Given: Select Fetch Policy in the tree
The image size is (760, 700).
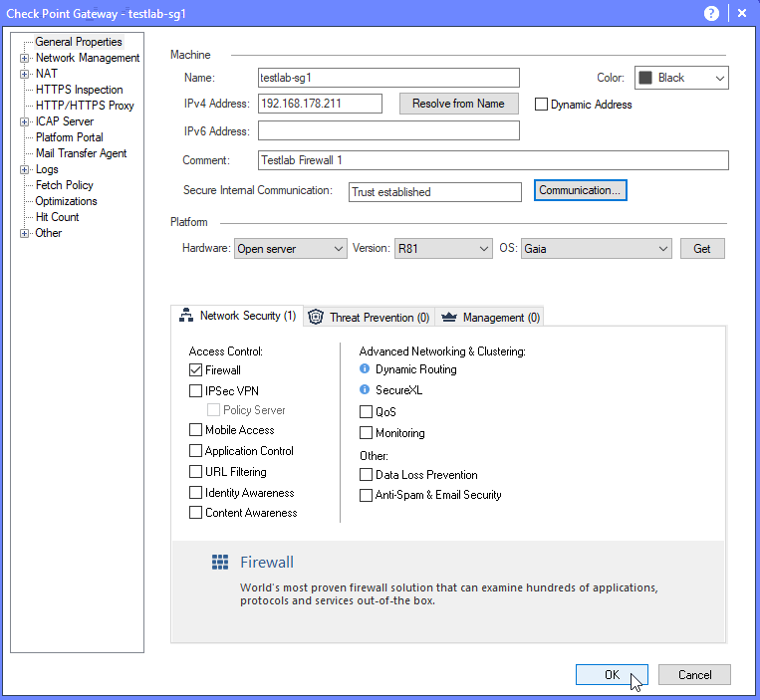Looking at the screenshot, I should (x=64, y=185).
